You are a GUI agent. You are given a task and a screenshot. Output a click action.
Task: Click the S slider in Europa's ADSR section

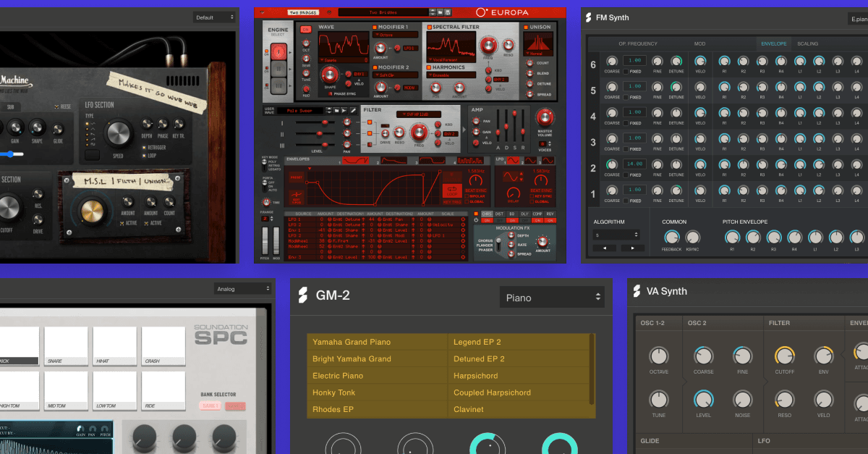[x=514, y=114]
